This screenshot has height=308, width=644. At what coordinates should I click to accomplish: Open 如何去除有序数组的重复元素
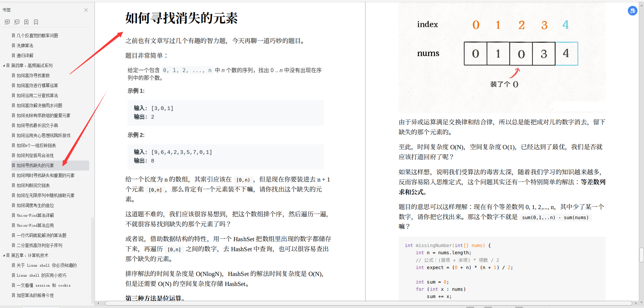tap(43, 115)
